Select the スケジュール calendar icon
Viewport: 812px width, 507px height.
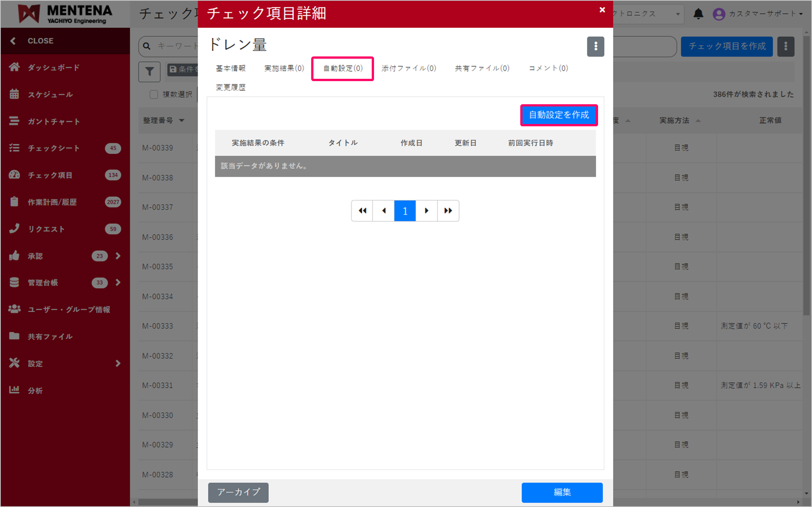(x=15, y=94)
